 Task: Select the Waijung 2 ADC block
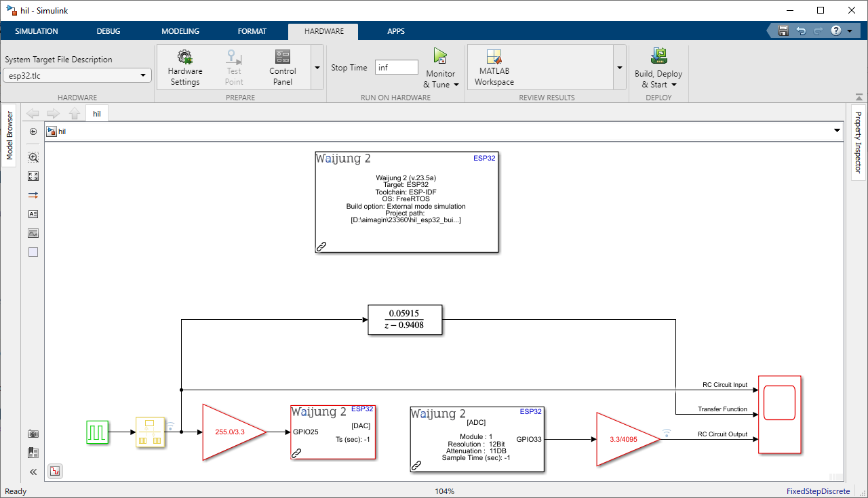click(x=477, y=439)
